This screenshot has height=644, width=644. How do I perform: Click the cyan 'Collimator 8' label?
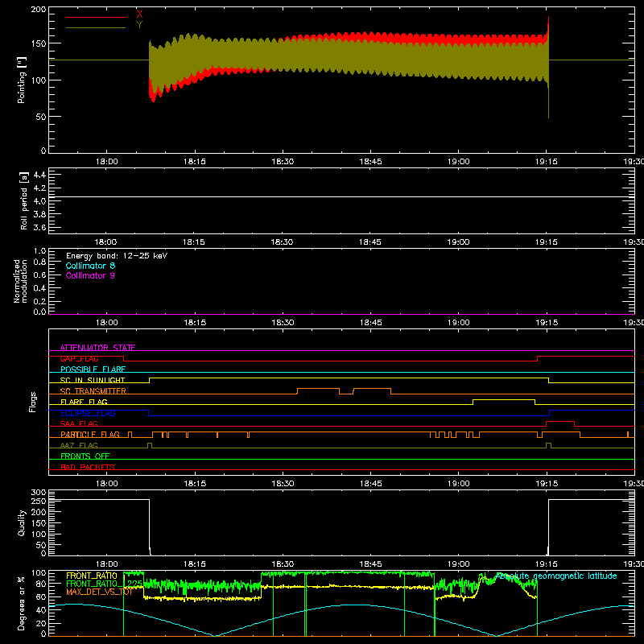click(x=90, y=266)
